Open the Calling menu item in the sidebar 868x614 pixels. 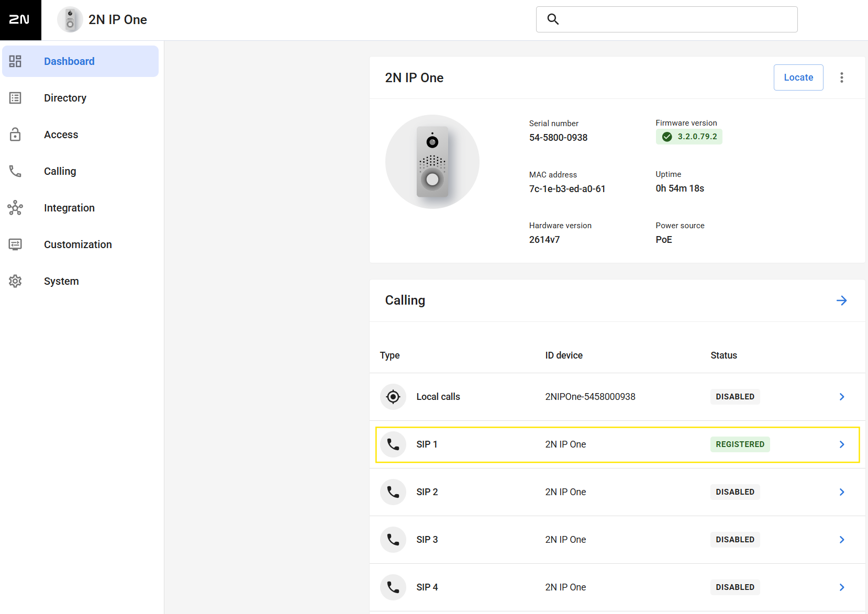[81, 171]
